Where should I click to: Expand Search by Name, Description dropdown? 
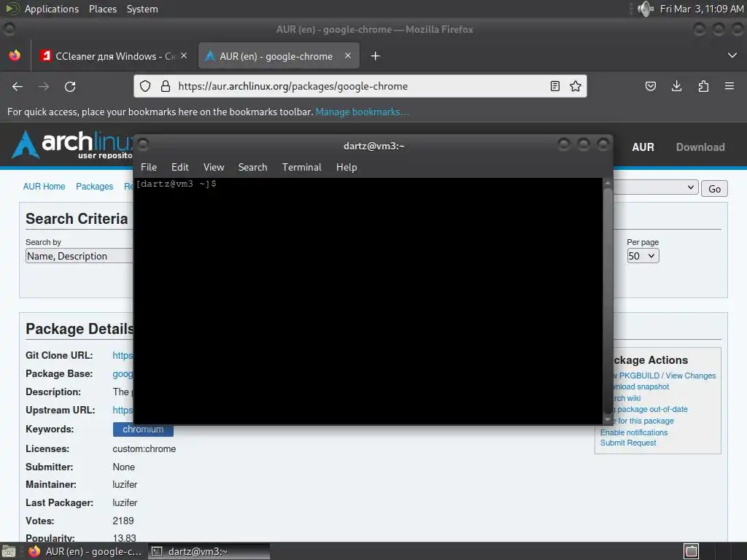click(x=79, y=256)
